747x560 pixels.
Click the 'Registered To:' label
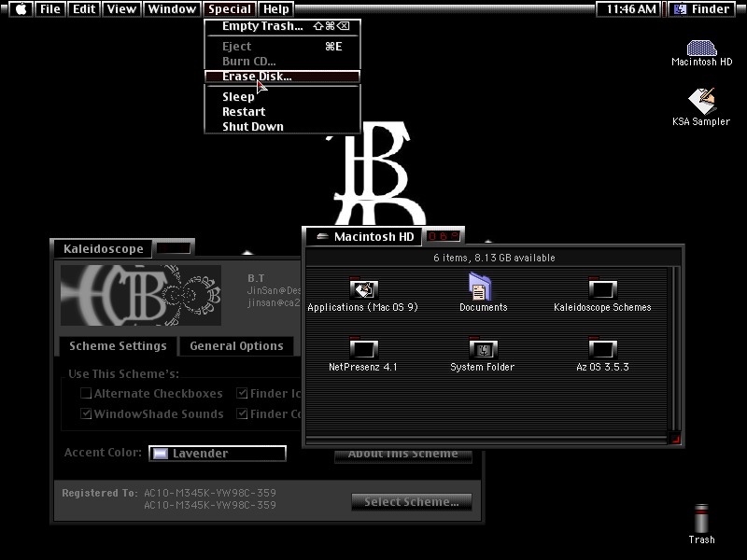click(x=100, y=493)
